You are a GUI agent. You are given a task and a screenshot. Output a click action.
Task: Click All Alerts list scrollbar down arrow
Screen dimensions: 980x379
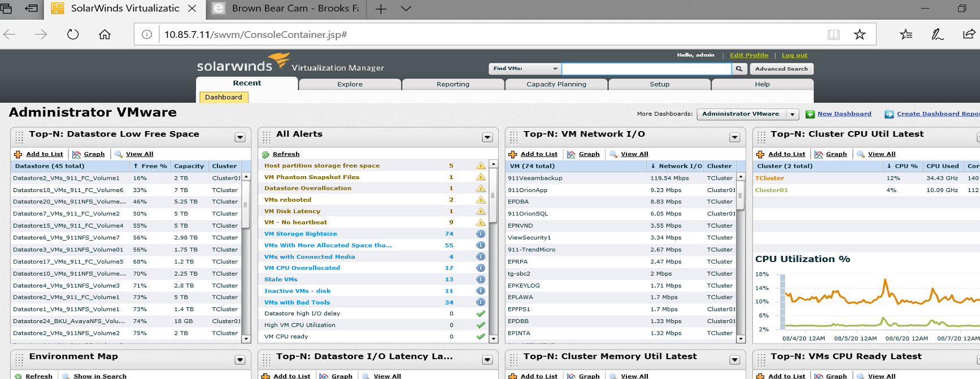pos(493,339)
